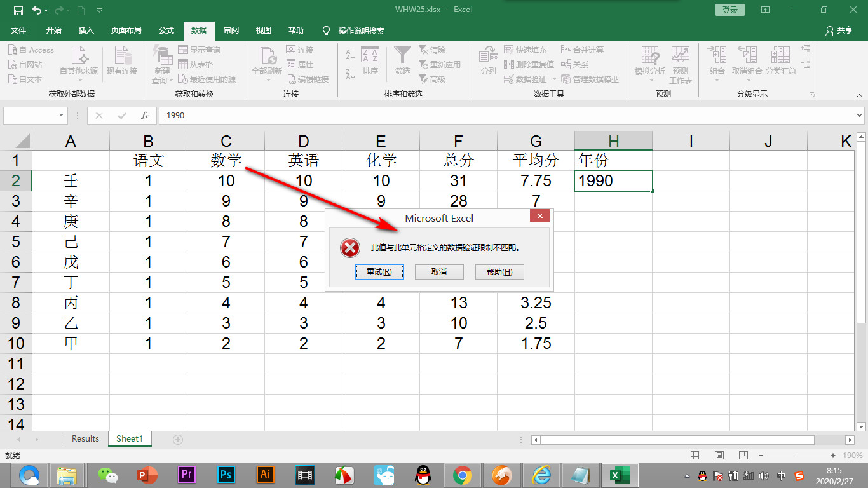Click the 关系 relationships icon
Viewport: 868px width, 488px height.
point(566,64)
